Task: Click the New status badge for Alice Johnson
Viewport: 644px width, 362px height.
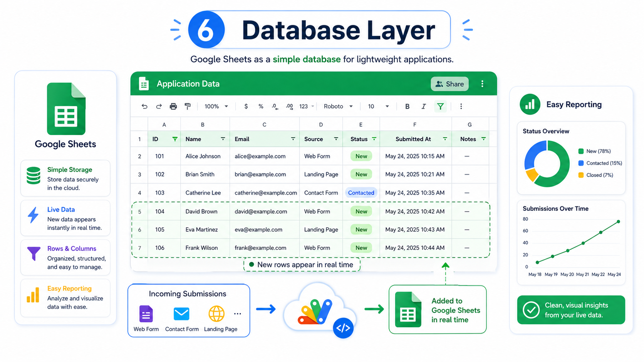Action: coord(361,156)
